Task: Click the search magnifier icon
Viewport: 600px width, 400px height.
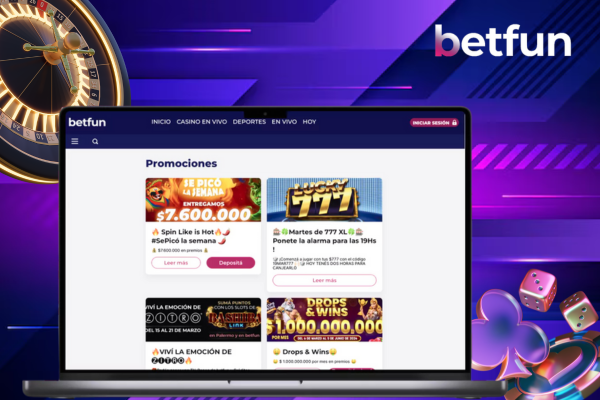Action: (x=95, y=142)
